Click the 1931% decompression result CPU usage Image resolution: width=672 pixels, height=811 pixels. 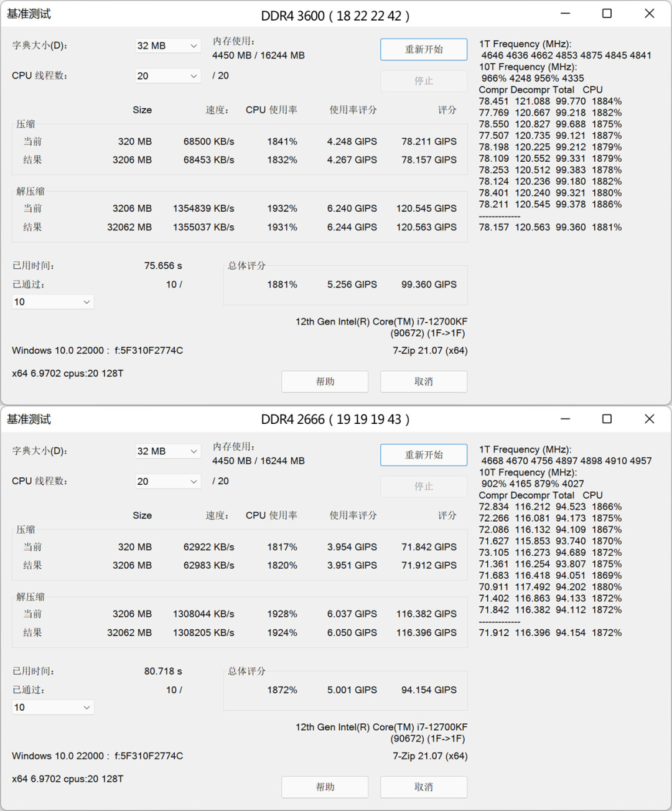pos(282,227)
